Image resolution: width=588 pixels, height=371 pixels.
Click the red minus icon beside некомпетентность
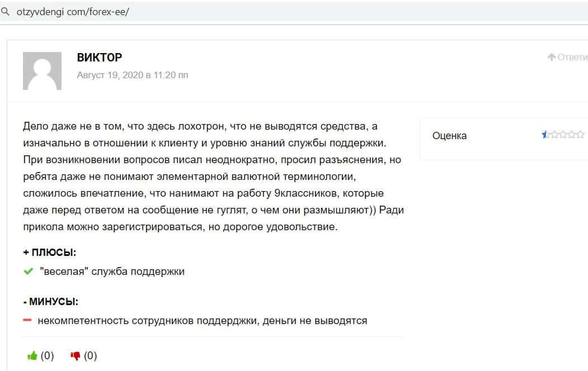click(27, 321)
